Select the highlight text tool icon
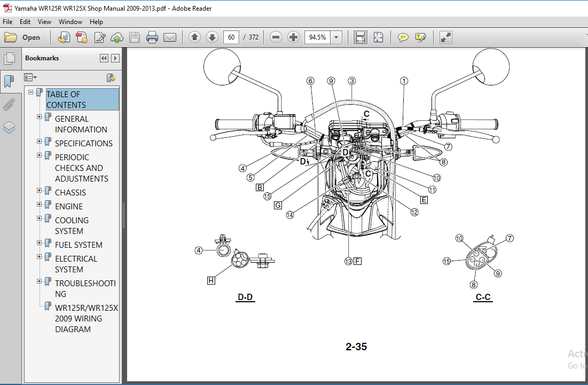 [421, 37]
